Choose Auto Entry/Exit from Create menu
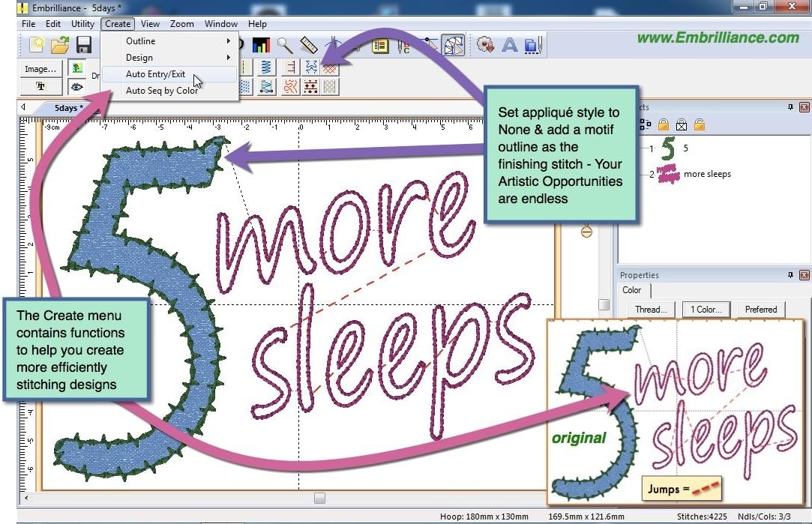 pos(170,74)
